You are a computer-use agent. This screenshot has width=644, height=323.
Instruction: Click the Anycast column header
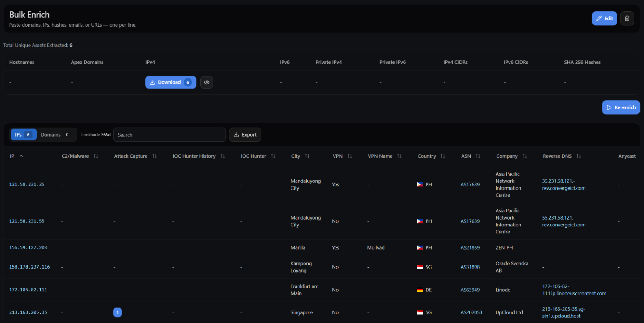click(627, 156)
